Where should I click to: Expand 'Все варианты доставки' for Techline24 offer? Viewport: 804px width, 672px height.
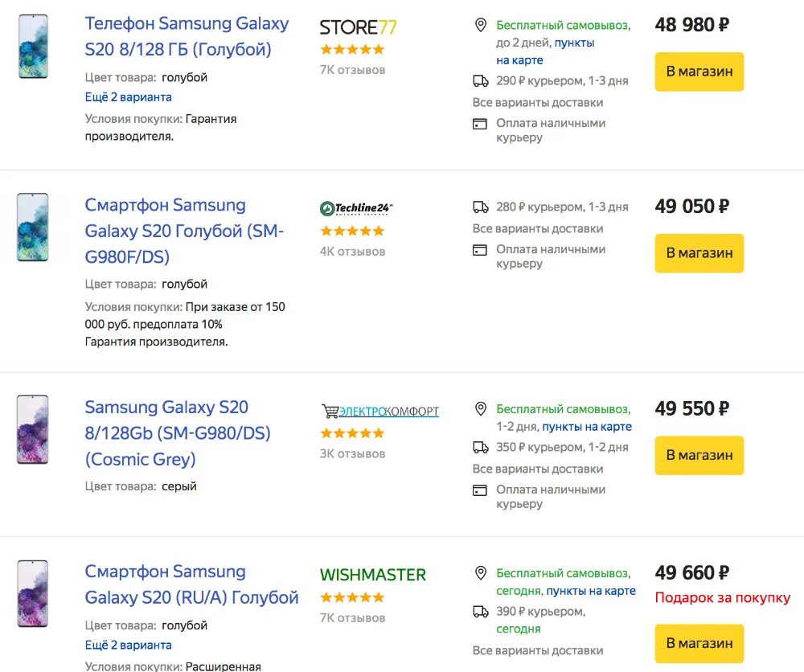(x=537, y=228)
